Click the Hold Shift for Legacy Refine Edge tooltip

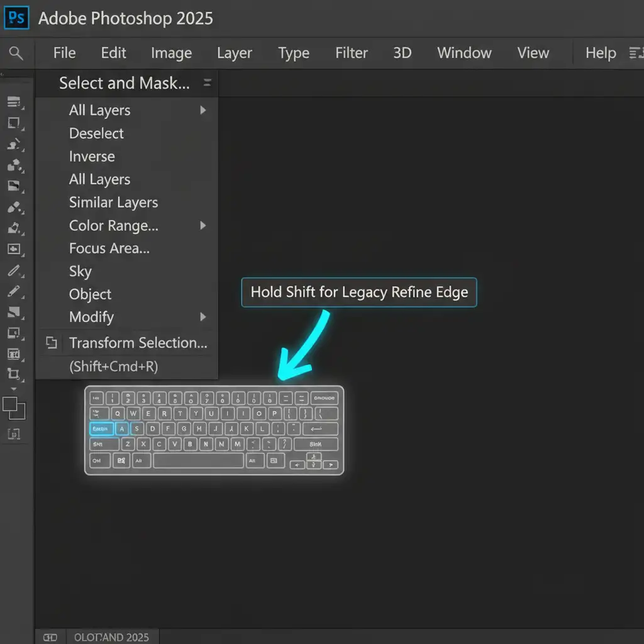[359, 292]
